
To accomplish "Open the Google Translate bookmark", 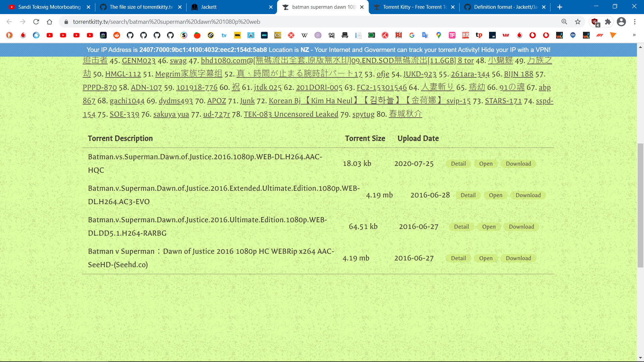I will coord(425,35).
